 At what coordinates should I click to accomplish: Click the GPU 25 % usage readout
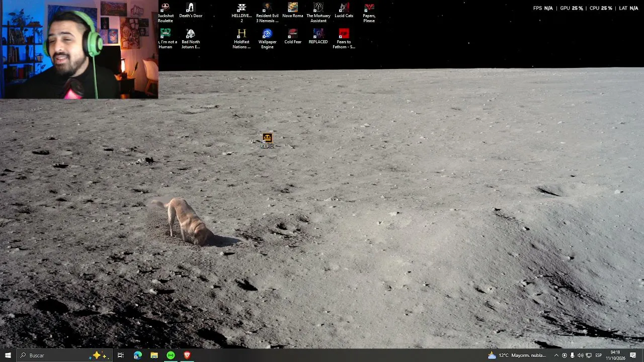tap(572, 8)
